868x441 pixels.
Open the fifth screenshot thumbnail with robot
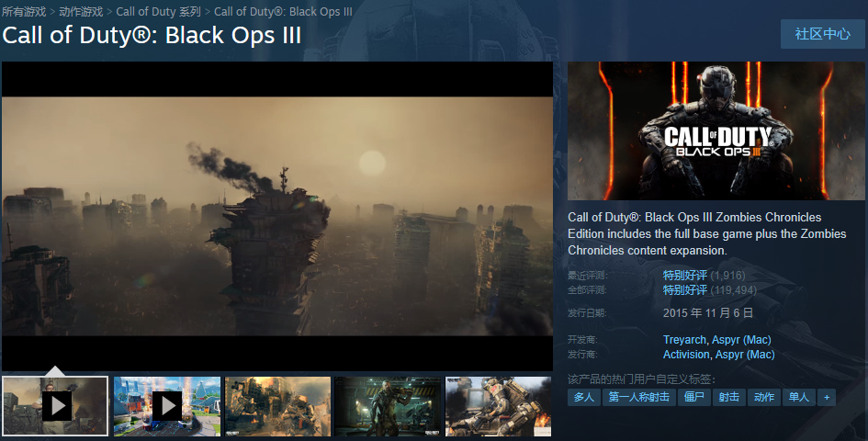point(498,406)
